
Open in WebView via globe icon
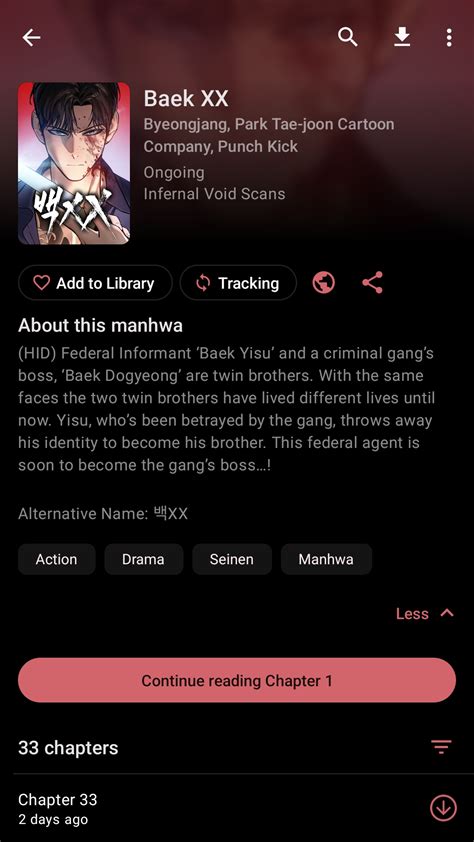click(324, 282)
